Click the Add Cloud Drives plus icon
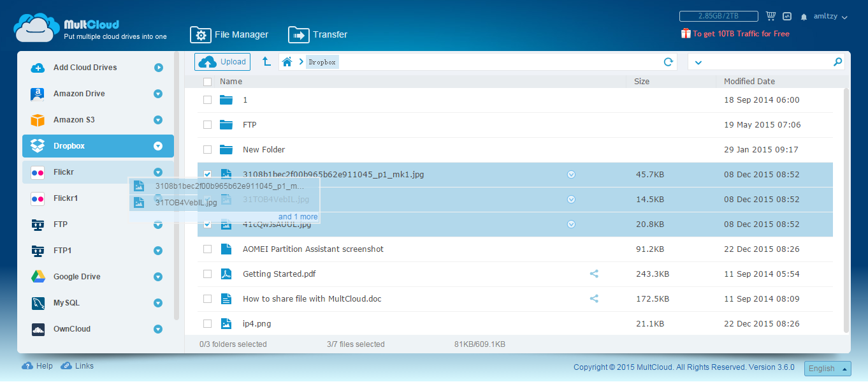The image size is (868, 382). pyautogui.click(x=38, y=68)
